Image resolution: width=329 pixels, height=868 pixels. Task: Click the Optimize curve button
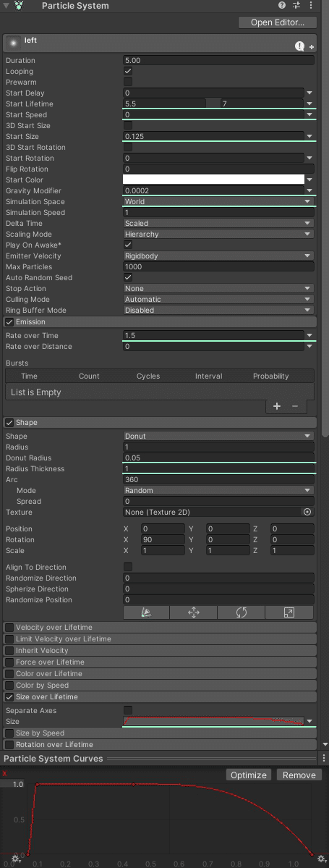tap(249, 775)
